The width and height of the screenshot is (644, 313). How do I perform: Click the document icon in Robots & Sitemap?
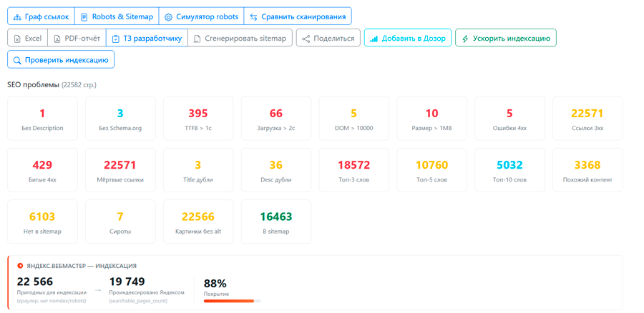(84, 17)
